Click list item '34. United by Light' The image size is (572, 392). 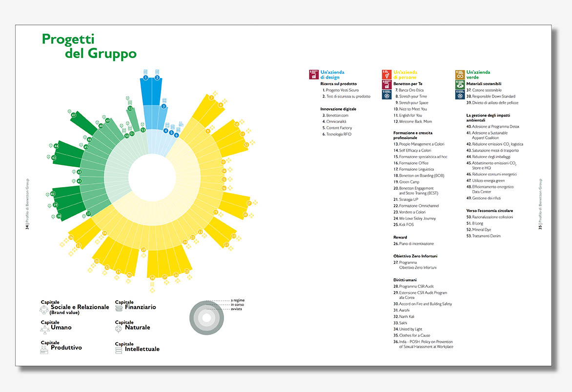click(408, 329)
